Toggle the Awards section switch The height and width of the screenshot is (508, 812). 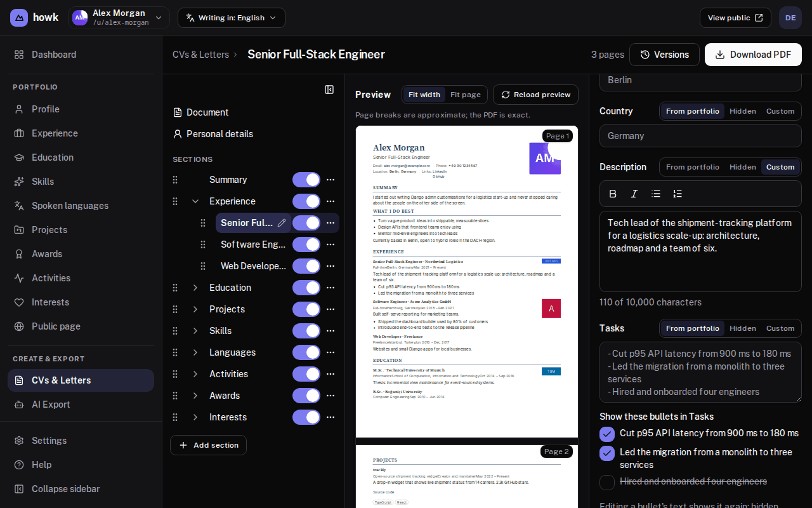[x=306, y=396]
